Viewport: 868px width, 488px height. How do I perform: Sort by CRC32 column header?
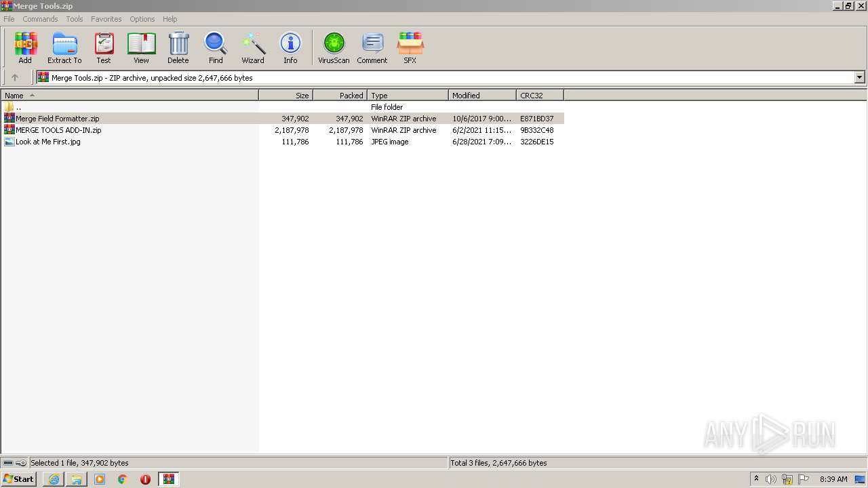(x=540, y=96)
